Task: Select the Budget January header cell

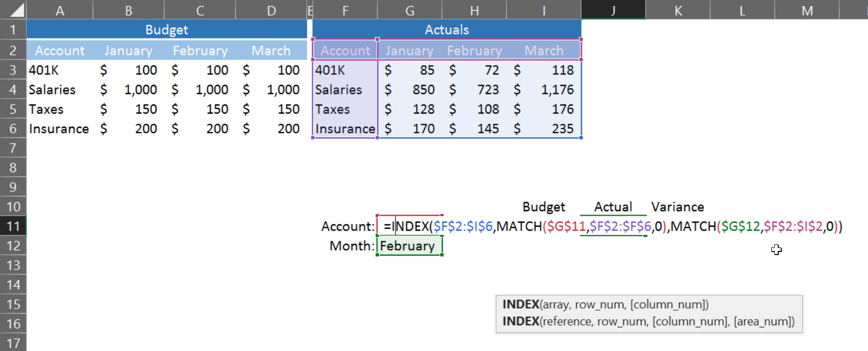Action: 128,51
